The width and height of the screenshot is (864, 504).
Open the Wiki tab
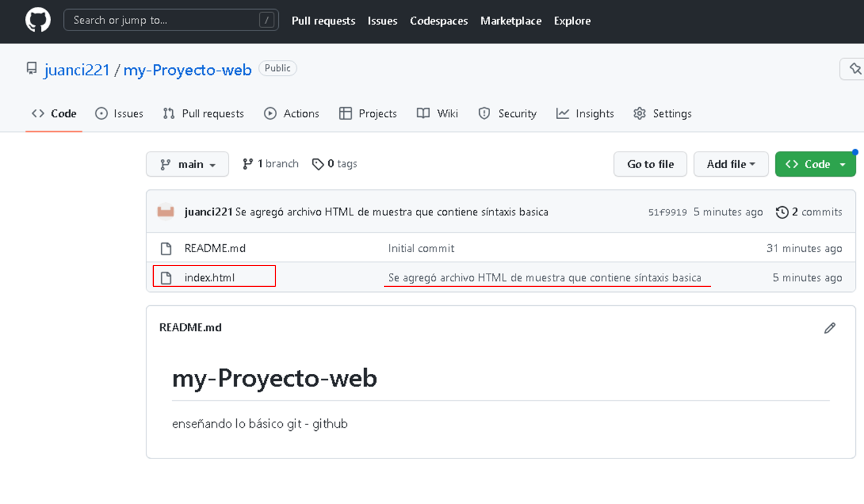(438, 113)
